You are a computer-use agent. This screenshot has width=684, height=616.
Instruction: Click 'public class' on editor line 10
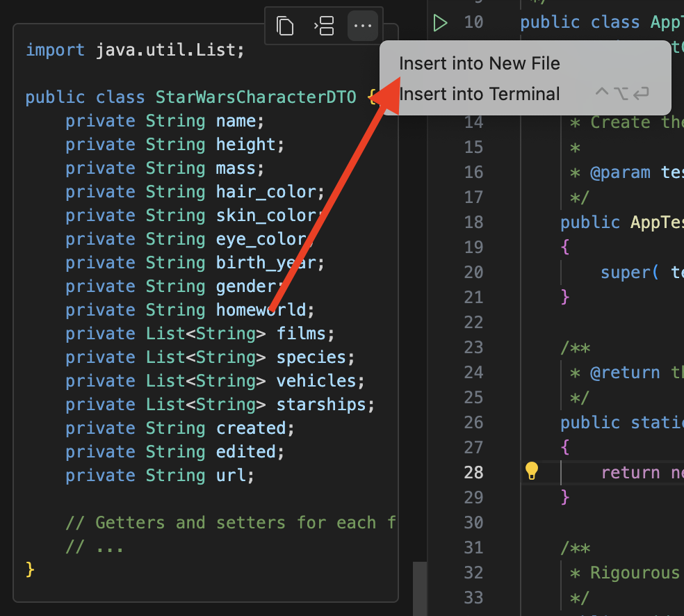click(580, 22)
